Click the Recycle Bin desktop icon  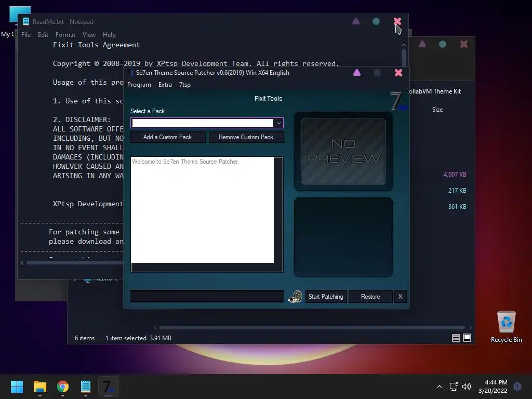click(506, 326)
